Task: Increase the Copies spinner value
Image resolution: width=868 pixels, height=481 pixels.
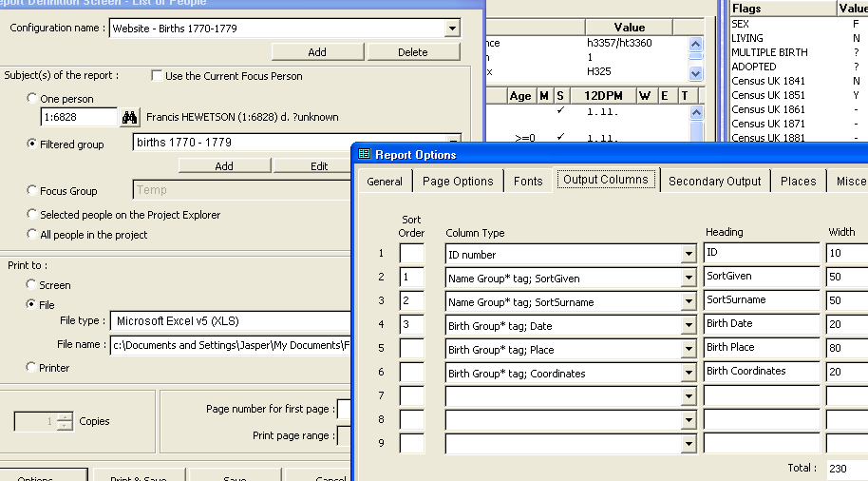Action: (65, 416)
